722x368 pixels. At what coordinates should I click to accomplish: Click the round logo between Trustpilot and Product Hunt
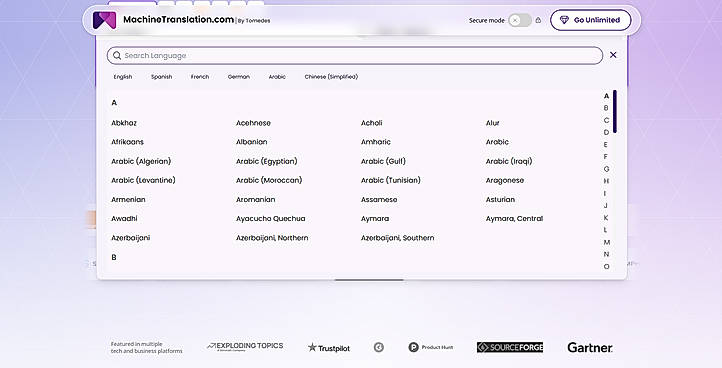tap(378, 347)
